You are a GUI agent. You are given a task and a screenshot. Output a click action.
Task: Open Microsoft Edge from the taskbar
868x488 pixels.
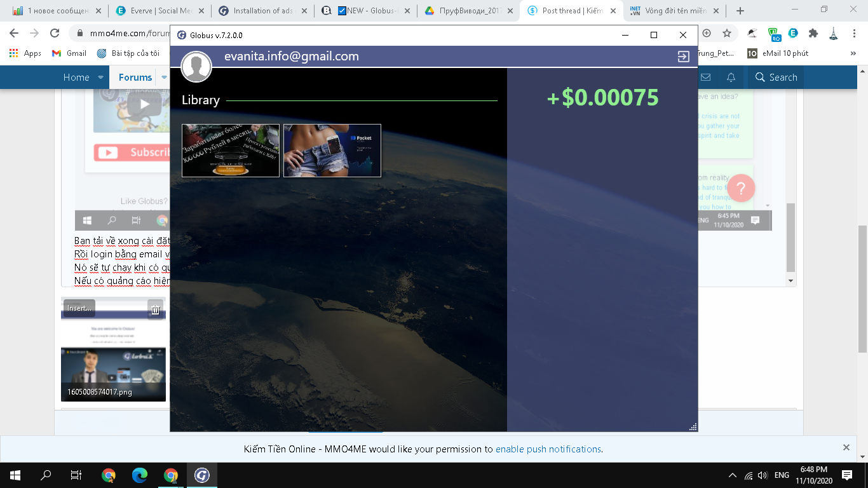click(140, 475)
